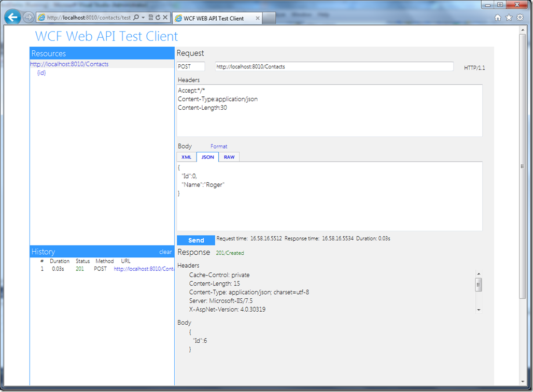533x392 pixels.
Task: Click the Internet Explorer page icon in address bar
Action: point(41,17)
